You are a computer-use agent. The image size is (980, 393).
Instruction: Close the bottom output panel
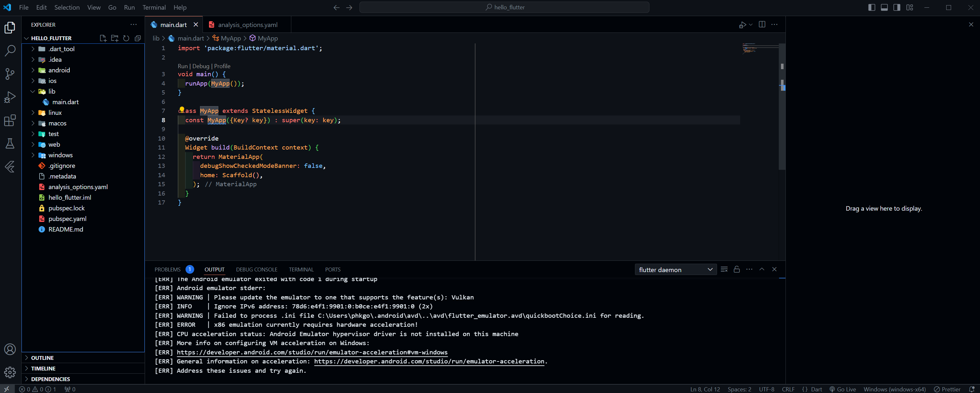coord(775,270)
